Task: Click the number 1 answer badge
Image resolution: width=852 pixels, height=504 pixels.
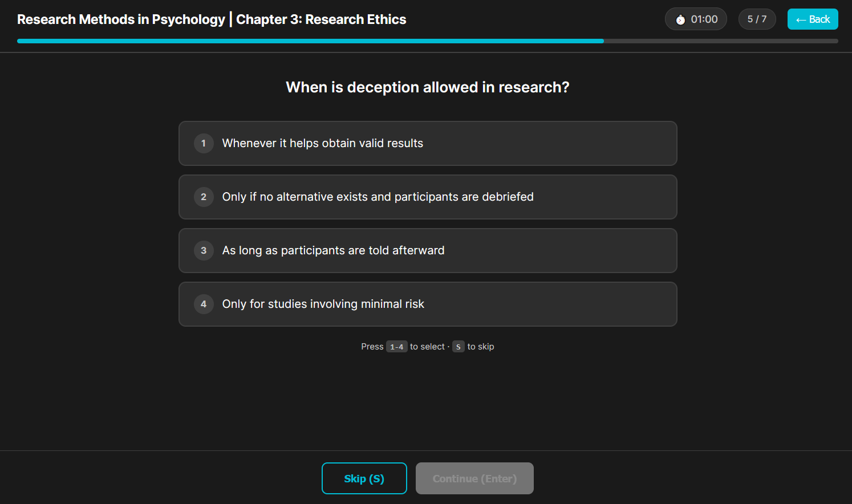Action: 204,143
